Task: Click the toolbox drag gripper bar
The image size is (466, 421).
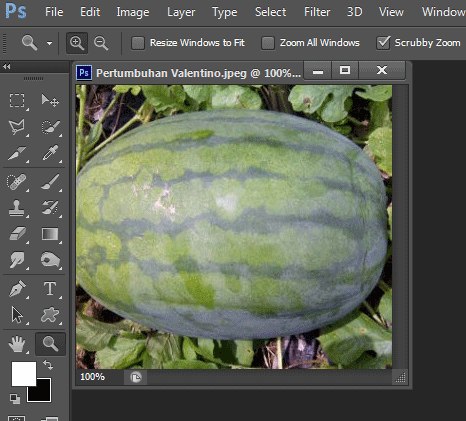Action: [x=33, y=78]
